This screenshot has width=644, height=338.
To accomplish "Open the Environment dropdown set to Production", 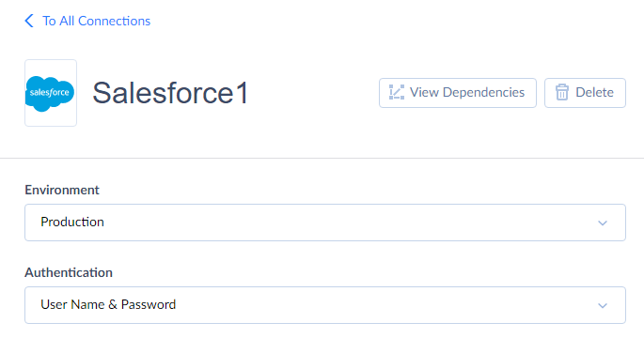I will pos(325,223).
